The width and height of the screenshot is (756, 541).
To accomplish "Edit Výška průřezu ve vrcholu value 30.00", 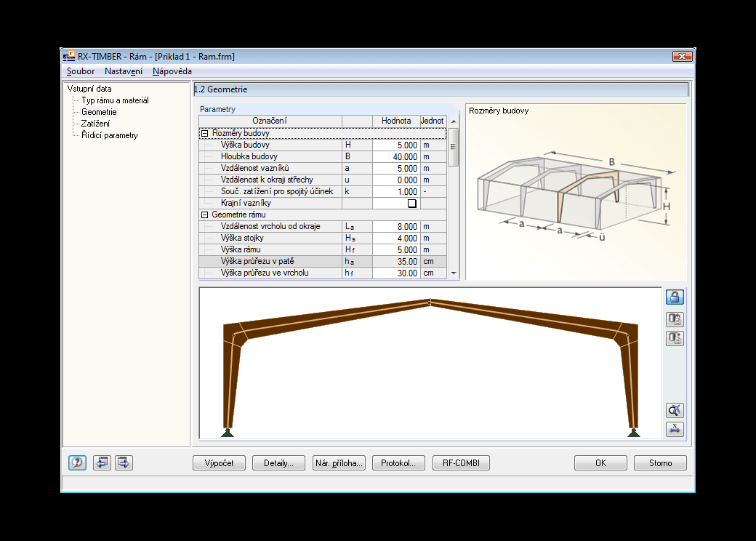I will click(396, 273).
